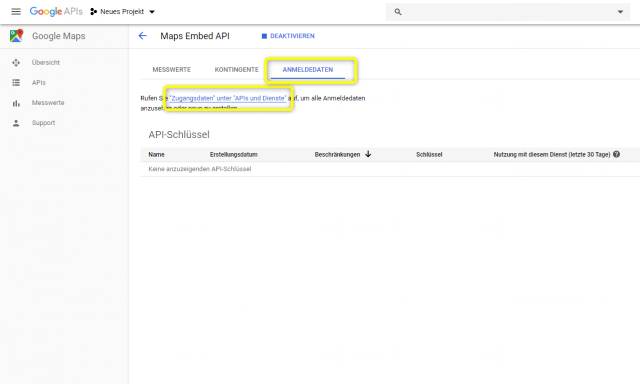Click the Messwerte bar chart icon
This screenshot has width=640, height=384.
16,103
